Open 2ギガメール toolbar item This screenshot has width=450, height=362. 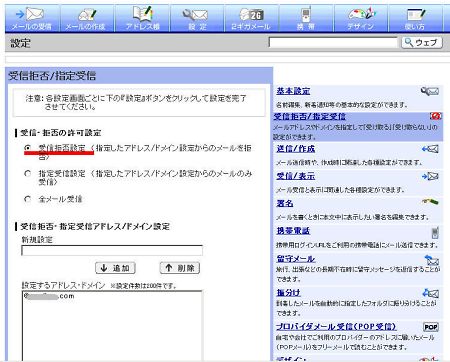click(x=252, y=19)
